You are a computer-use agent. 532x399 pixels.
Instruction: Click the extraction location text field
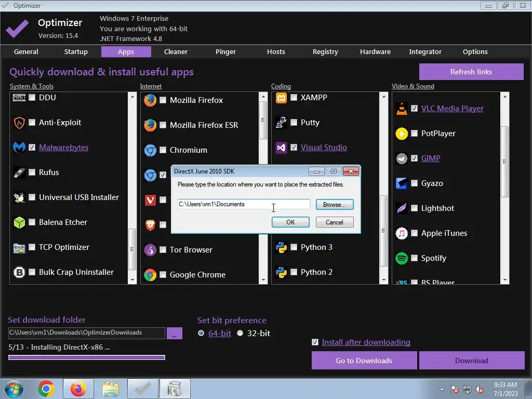point(244,204)
